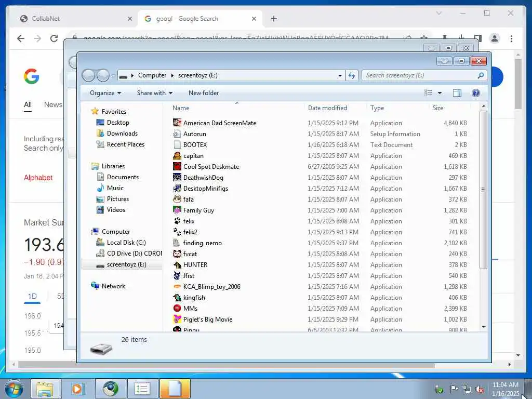The image size is (532, 399).
Task: Open the Organize dropdown menu
Action: [105, 93]
